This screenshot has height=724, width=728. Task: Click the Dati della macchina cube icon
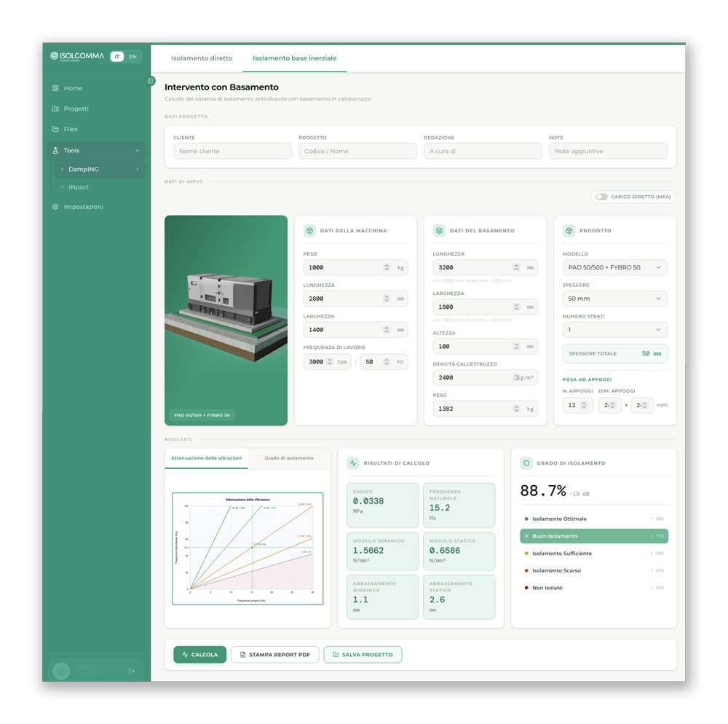309,231
